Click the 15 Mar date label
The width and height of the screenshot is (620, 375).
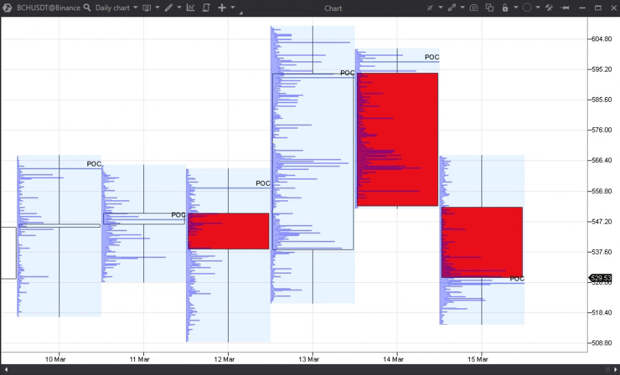(x=478, y=359)
